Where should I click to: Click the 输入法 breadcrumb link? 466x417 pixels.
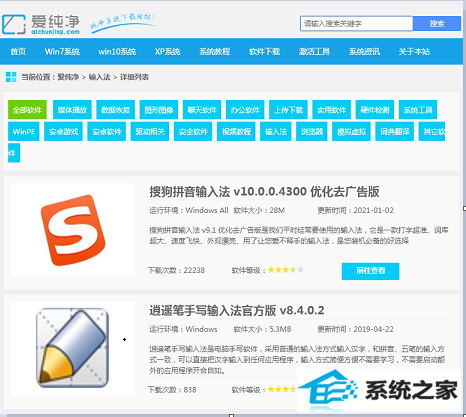(x=99, y=77)
